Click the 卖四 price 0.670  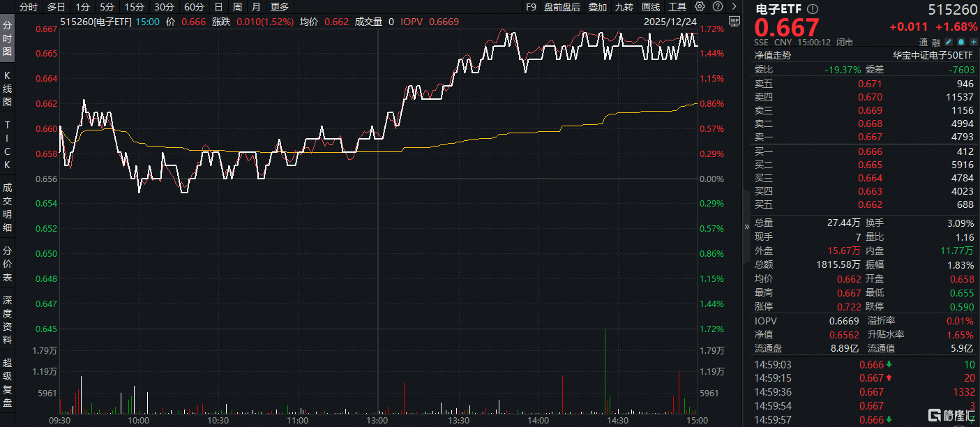(870, 97)
